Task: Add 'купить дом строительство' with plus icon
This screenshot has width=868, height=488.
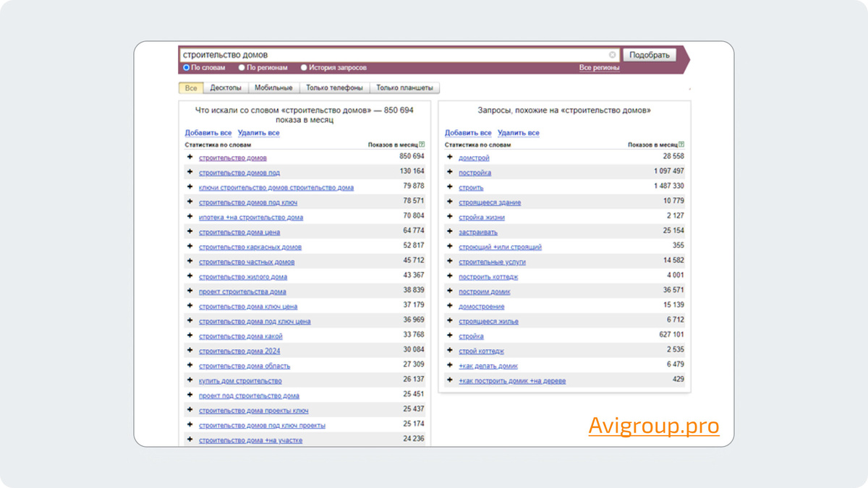Action: pyautogui.click(x=190, y=380)
